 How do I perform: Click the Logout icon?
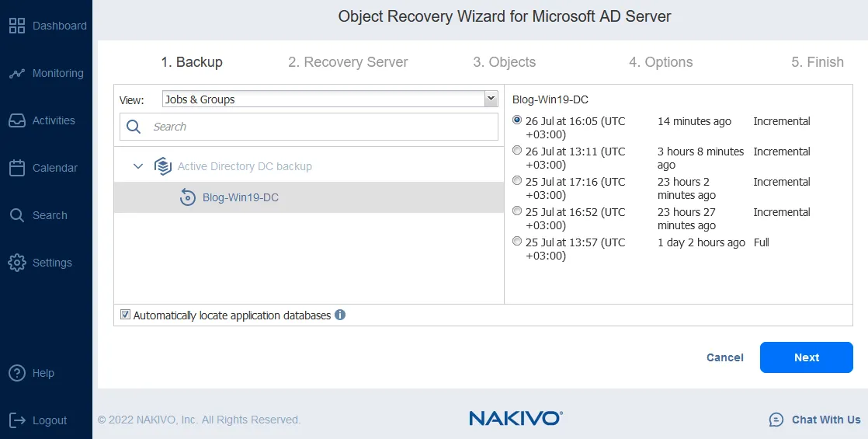click(x=17, y=420)
